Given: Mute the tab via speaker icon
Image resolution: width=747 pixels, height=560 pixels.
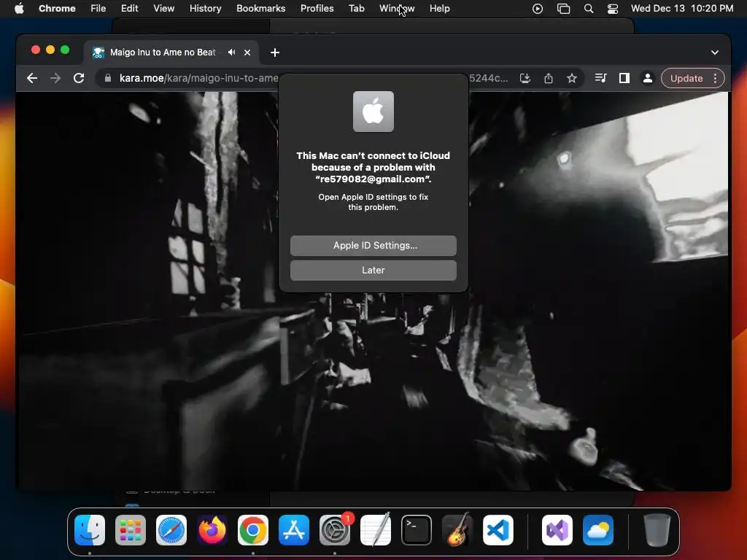Looking at the screenshot, I should (231, 52).
